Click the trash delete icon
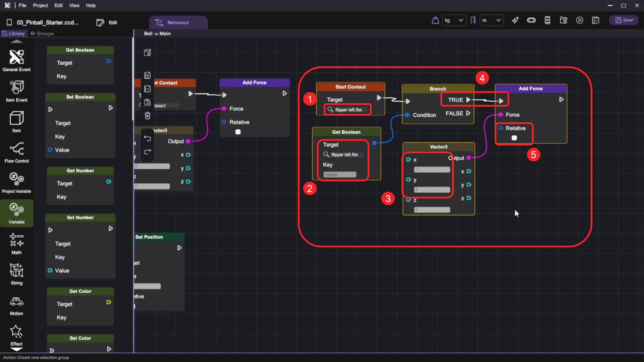 [147, 116]
